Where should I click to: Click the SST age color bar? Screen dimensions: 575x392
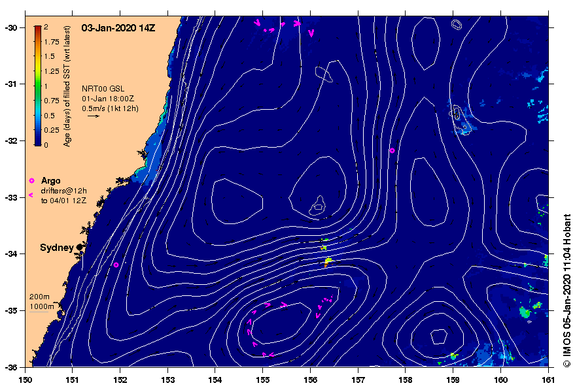tap(38, 86)
